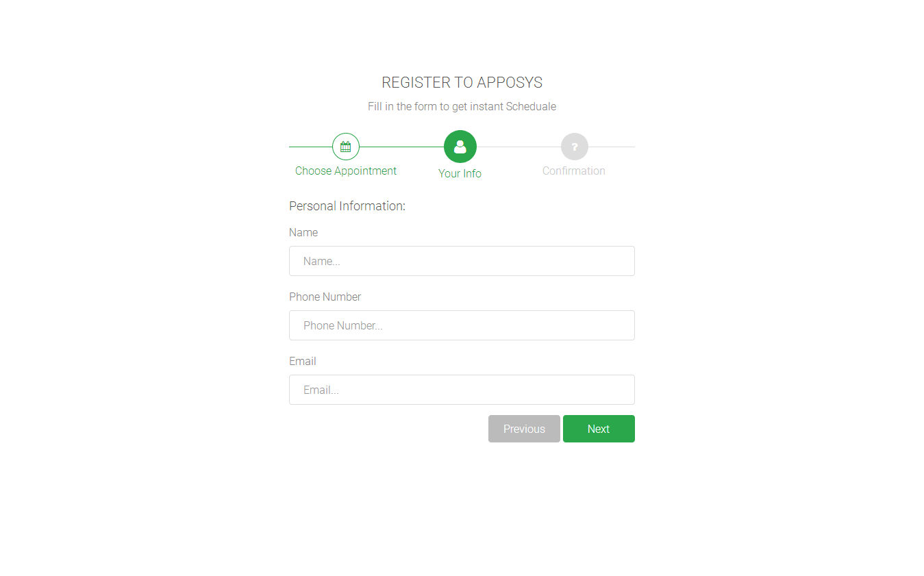Click the Name field label
Viewport: 924px width, 576px height.
point(303,233)
